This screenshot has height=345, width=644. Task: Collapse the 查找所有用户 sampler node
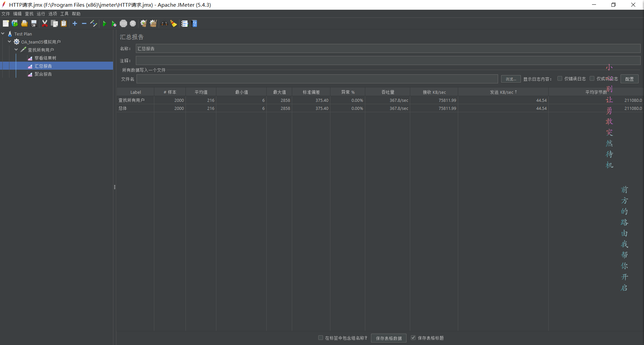coord(16,50)
